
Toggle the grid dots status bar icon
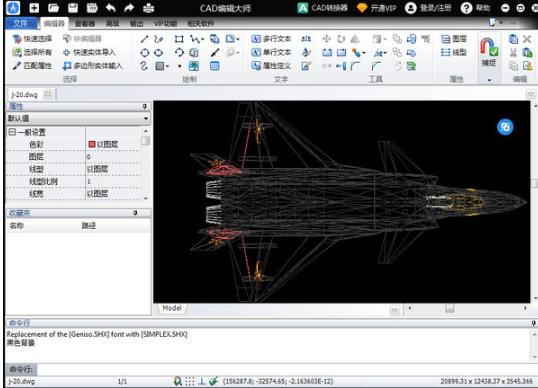(x=189, y=381)
